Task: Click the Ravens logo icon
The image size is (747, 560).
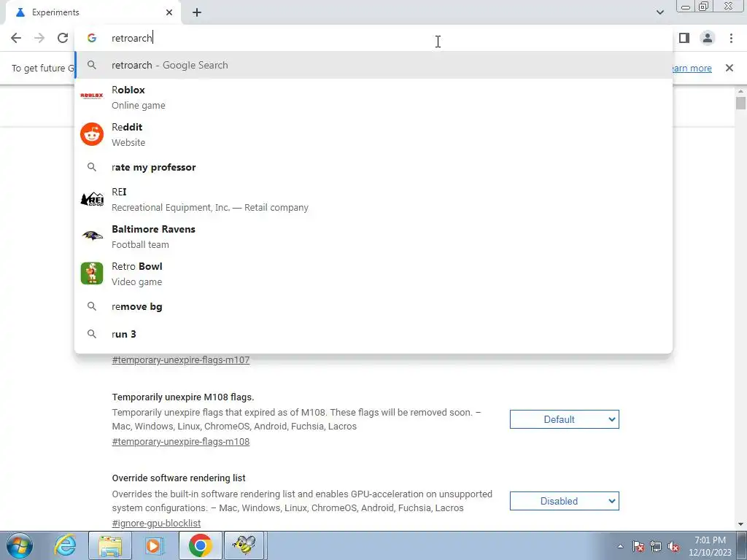Action: pos(92,236)
